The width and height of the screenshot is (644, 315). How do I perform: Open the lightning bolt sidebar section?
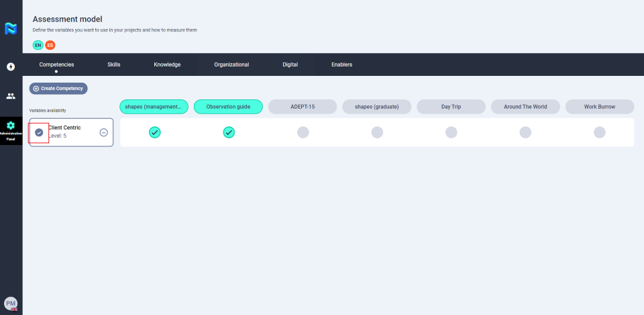point(11,66)
